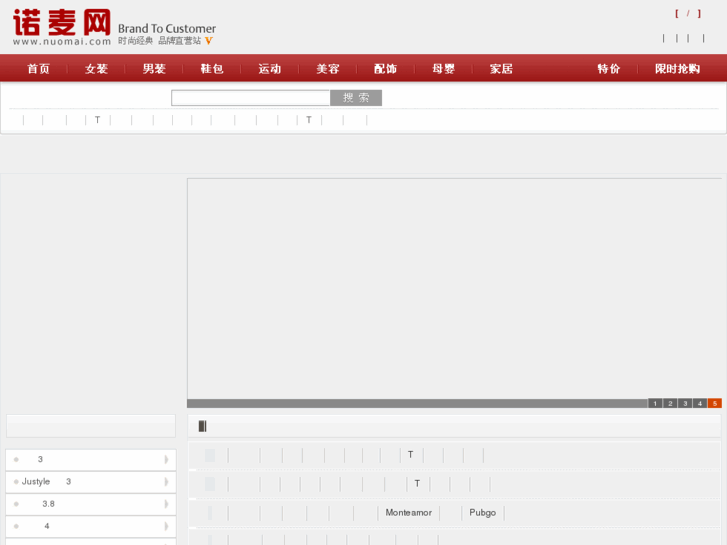Select the highlighted banner slide 5

[x=715, y=404]
